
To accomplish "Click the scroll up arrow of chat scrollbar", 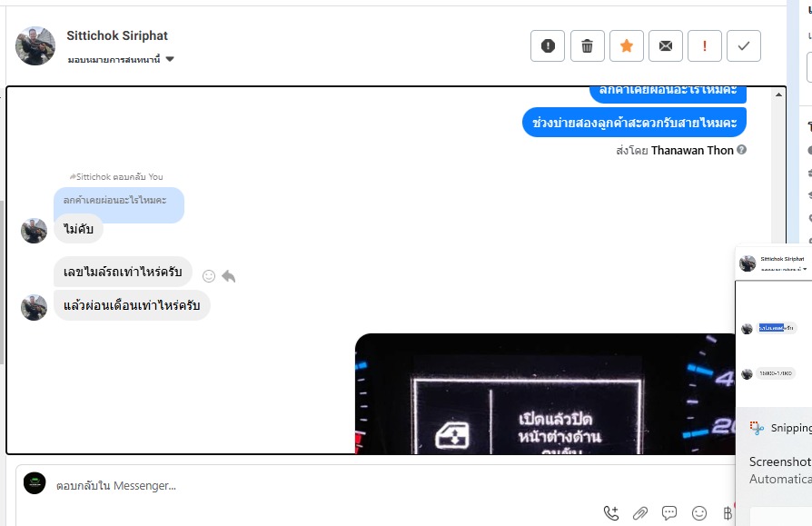I will (x=778, y=94).
